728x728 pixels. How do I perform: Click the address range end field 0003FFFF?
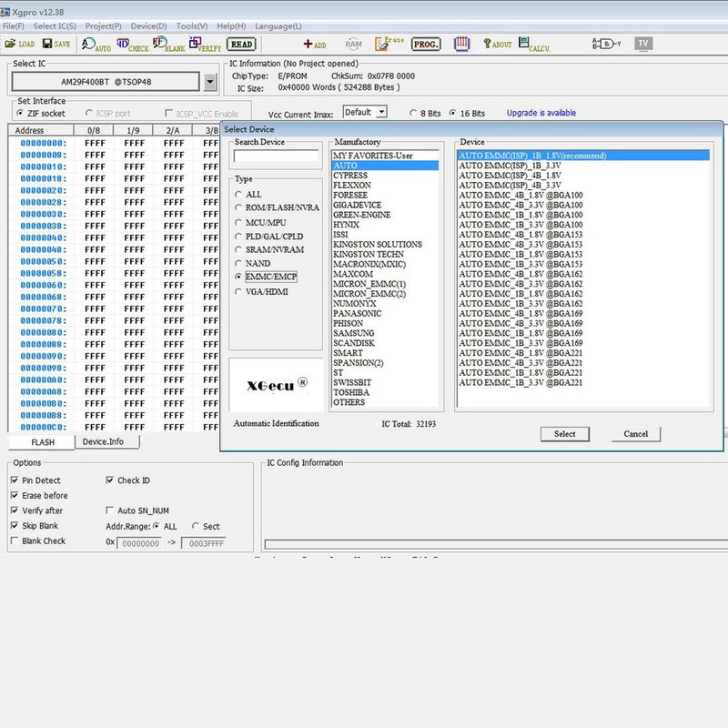click(x=206, y=543)
